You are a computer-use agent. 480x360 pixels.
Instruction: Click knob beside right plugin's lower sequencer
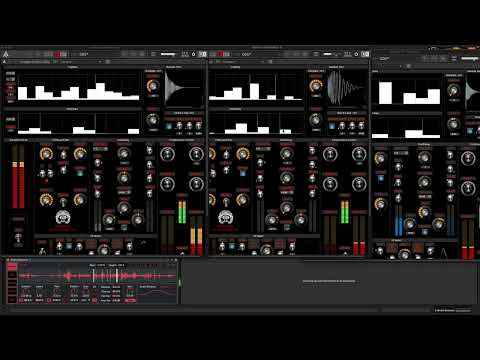tap(454, 124)
